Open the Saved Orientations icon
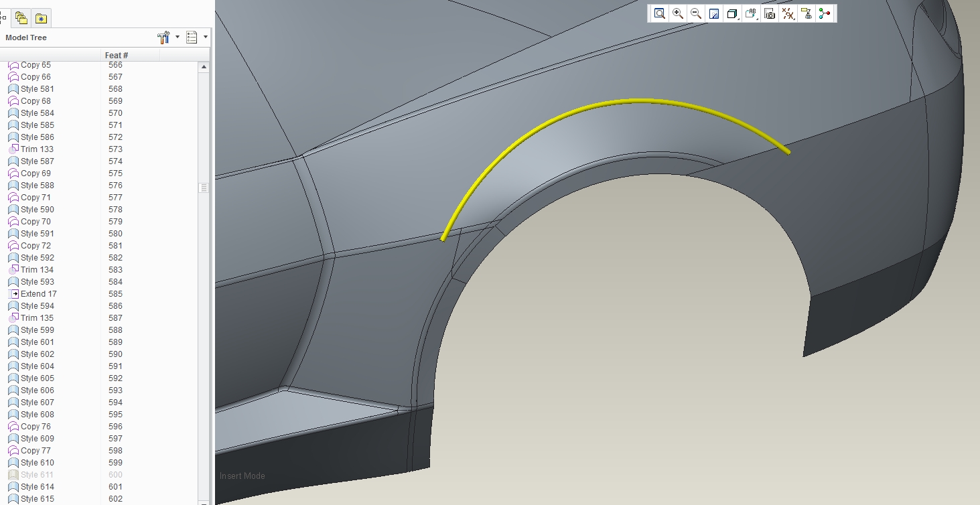 pyautogui.click(x=751, y=13)
